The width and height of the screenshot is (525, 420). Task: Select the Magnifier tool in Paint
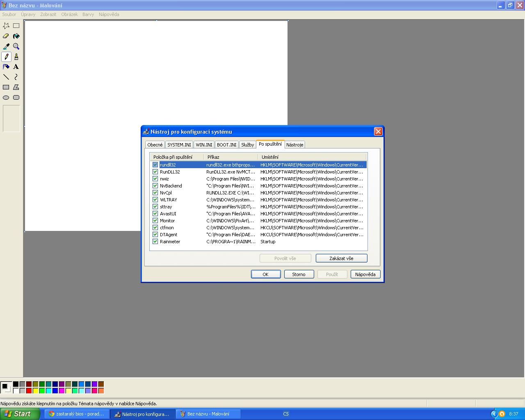pos(16,46)
